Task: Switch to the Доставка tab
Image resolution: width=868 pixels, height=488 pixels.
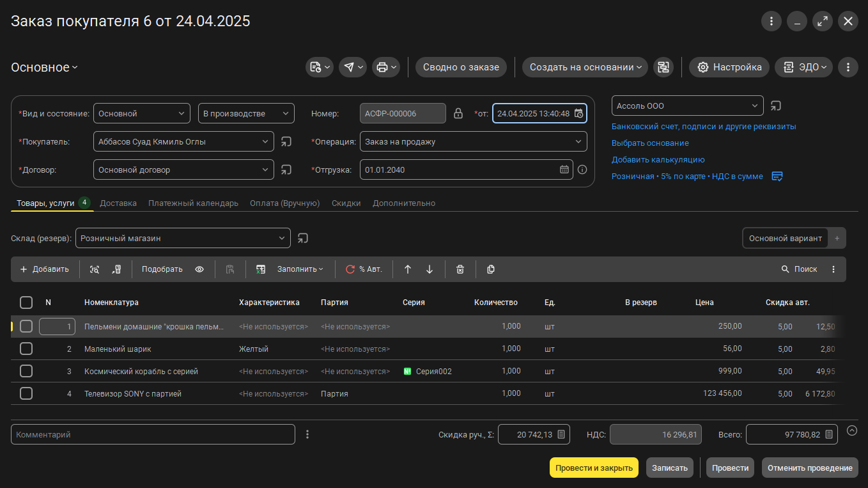Action: point(118,203)
